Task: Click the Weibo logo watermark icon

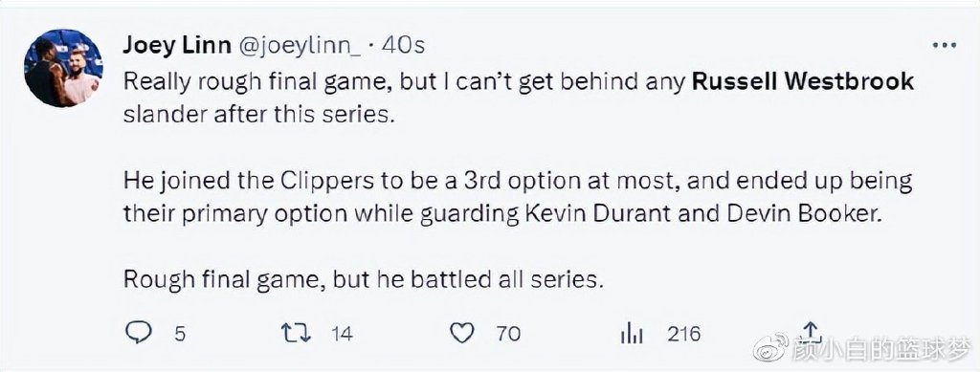Action: point(770,347)
